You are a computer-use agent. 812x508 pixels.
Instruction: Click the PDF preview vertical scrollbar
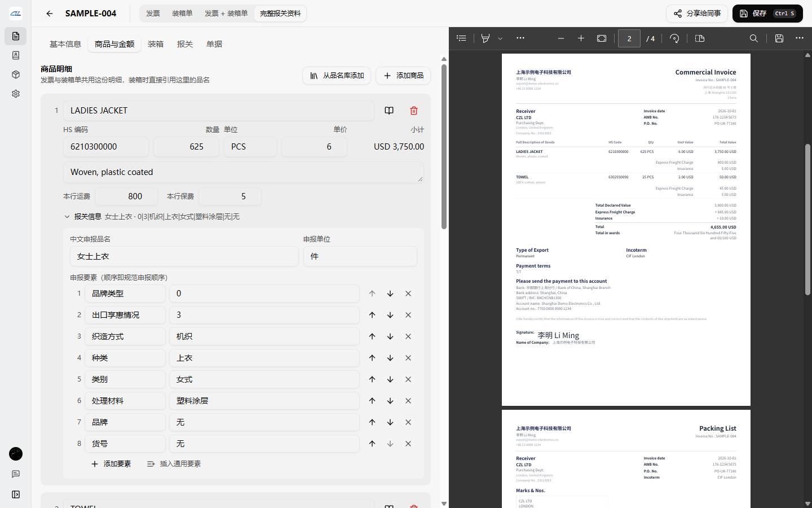807,220
